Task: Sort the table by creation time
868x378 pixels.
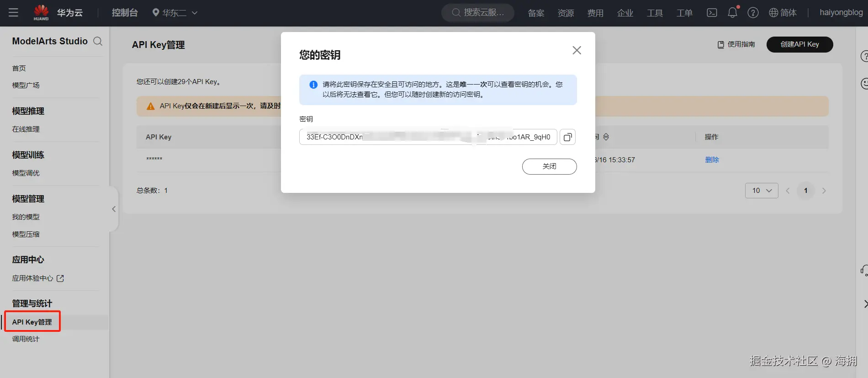Action: [x=606, y=137]
